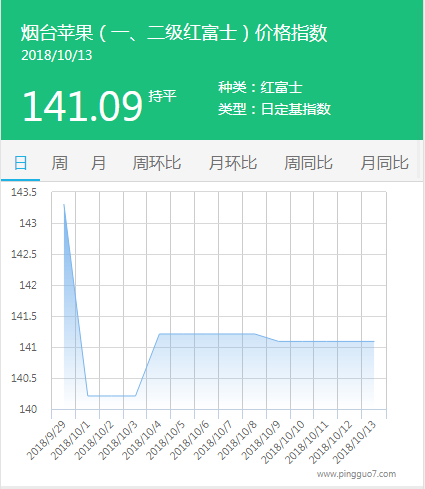The height and width of the screenshot is (489, 425).
Task: Click the www.pingguo7.com watermark link
Action: pyautogui.click(x=356, y=474)
